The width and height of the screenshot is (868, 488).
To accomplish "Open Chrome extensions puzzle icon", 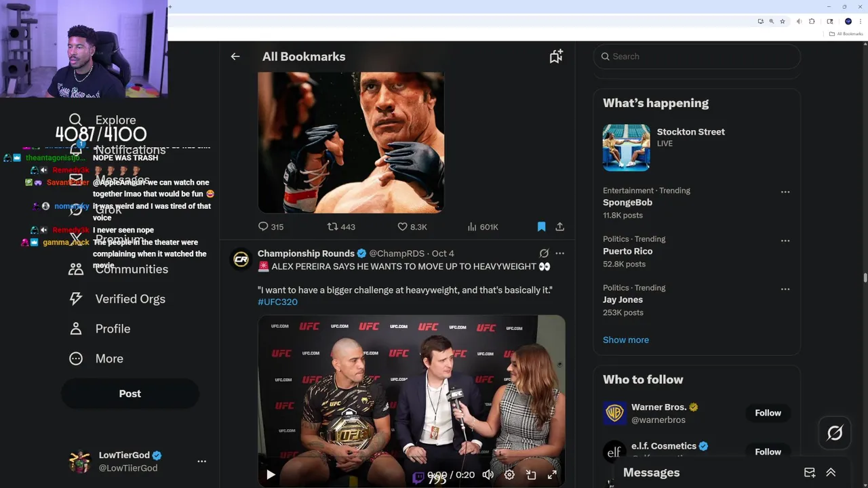I will [812, 22].
